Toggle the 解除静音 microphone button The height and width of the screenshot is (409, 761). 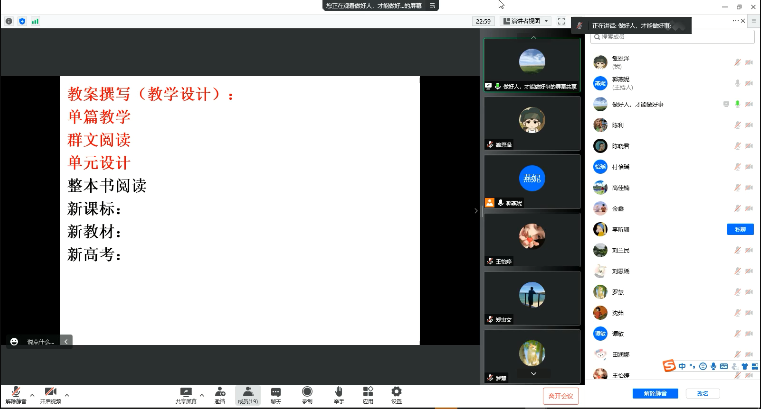(x=15, y=391)
